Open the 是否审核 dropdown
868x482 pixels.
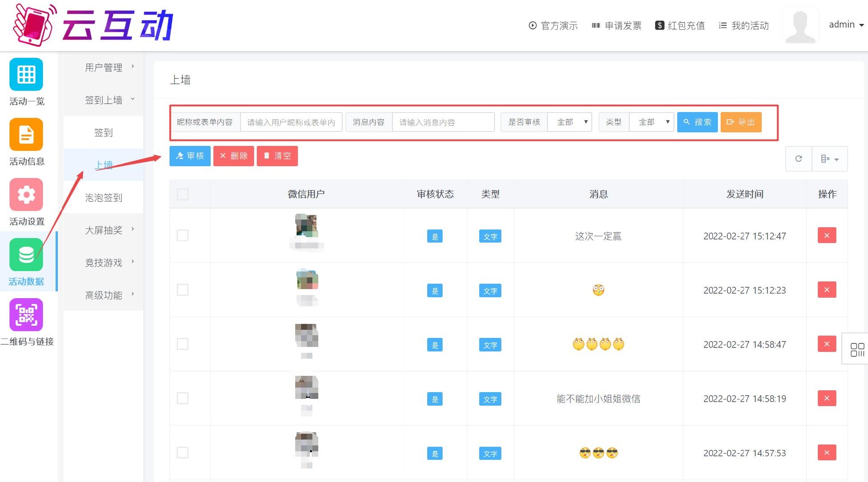click(x=570, y=122)
